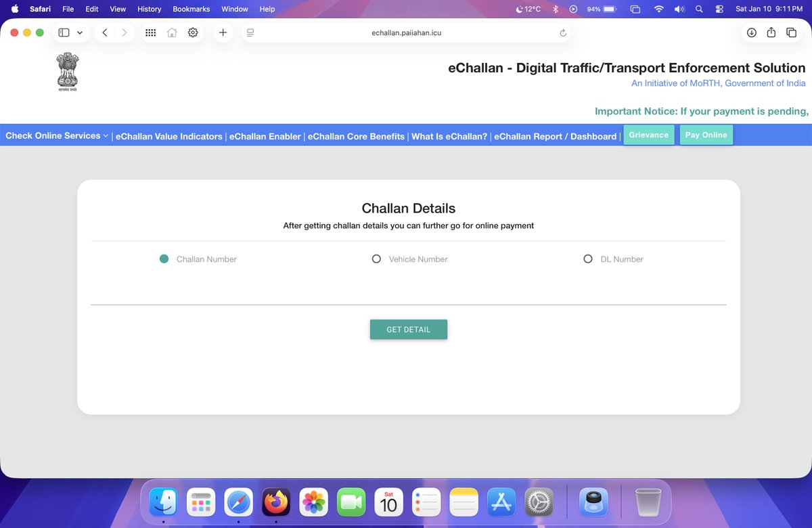Click the date and time Sat Jan 10
The width and height of the screenshot is (812, 528).
pyautogui.click(x=770, y=9)
